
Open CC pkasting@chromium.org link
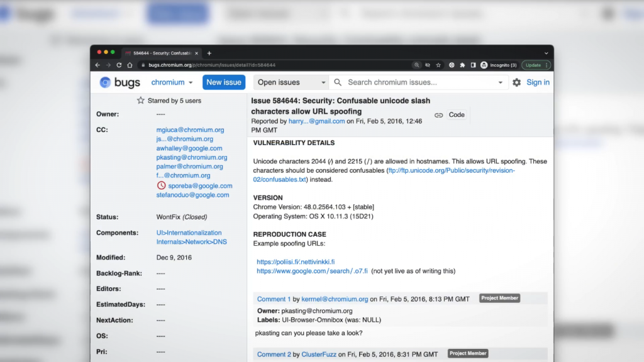pos(192,158)
